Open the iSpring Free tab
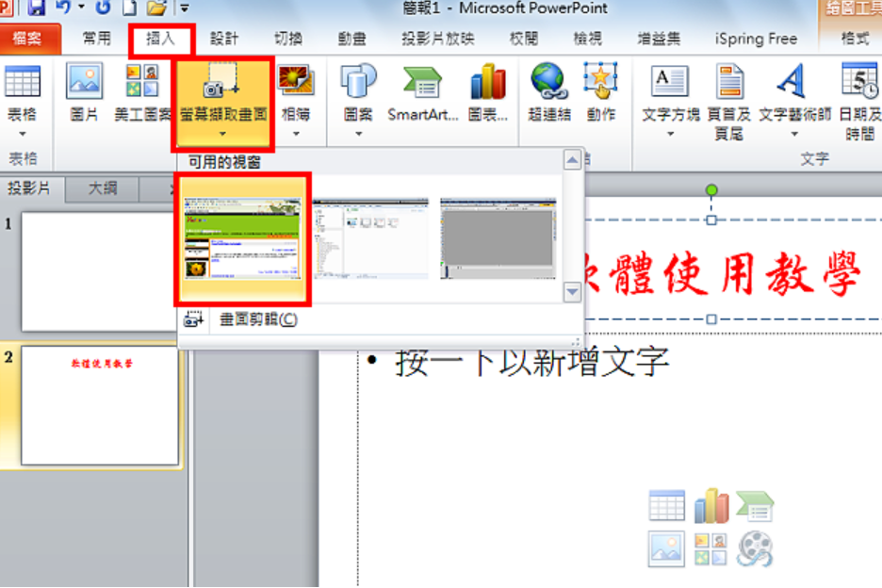 [756, 39]
